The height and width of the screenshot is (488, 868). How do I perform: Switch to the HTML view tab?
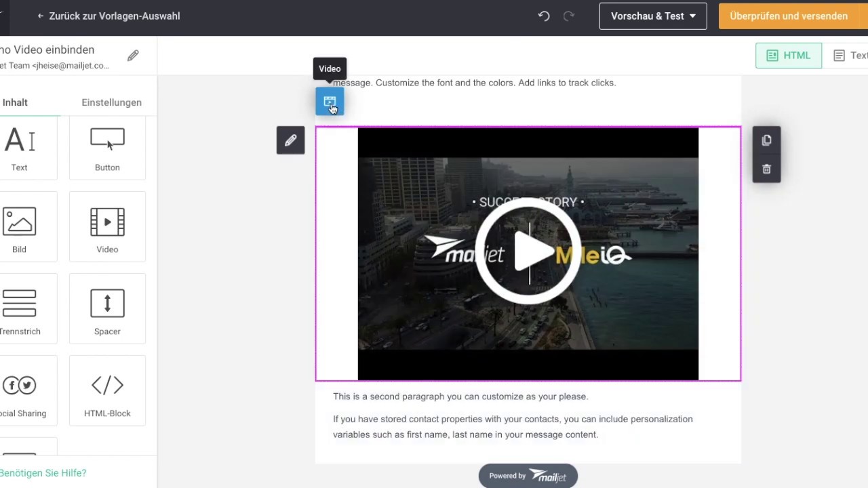(789, 56)
